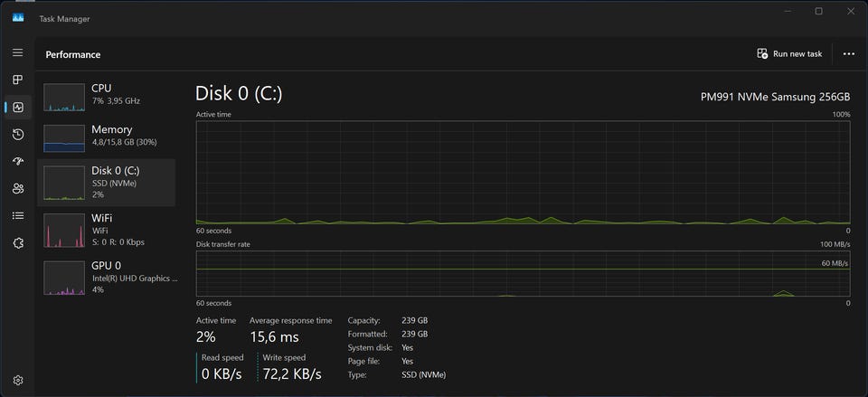
Task: Open Task Manager Settings gear
Action: 17,380
